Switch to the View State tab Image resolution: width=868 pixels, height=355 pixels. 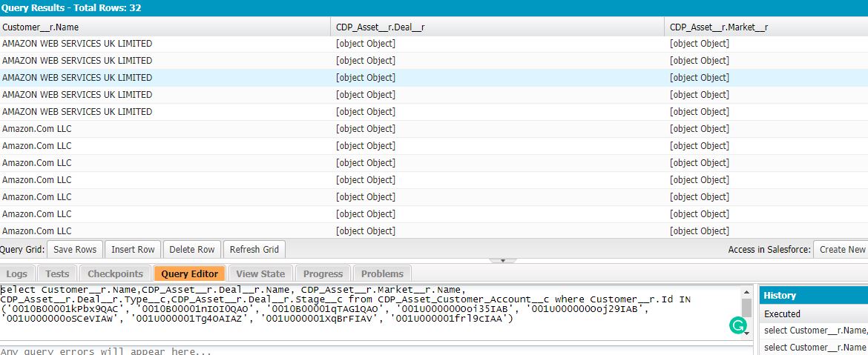[260, 273]
